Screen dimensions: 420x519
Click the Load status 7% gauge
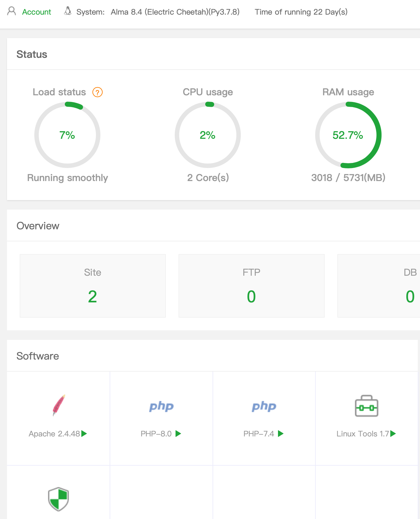click(x=67, y=135)
